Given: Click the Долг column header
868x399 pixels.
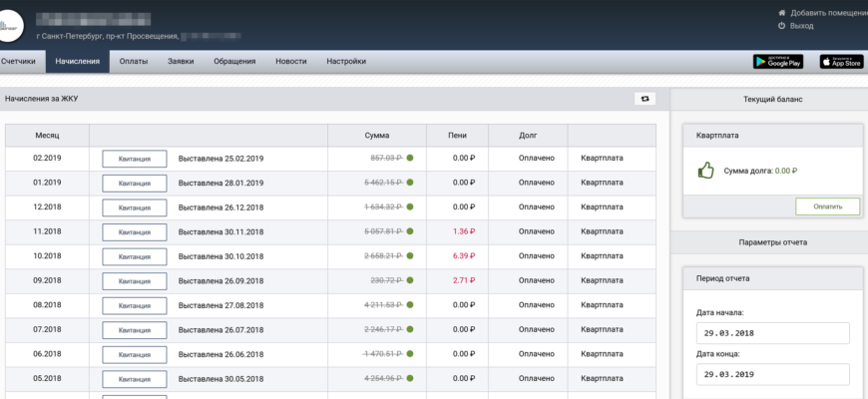Looking at the screenshot, I should pos(528,136).
